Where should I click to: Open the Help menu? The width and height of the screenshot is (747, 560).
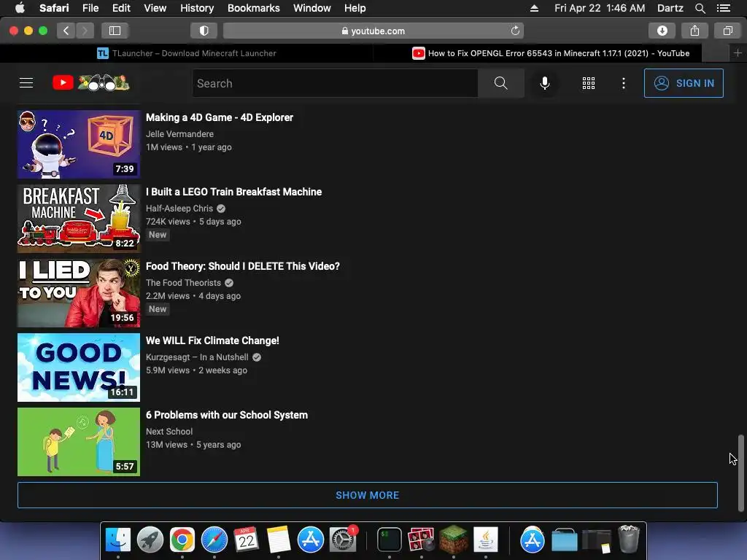pos(355,8)
